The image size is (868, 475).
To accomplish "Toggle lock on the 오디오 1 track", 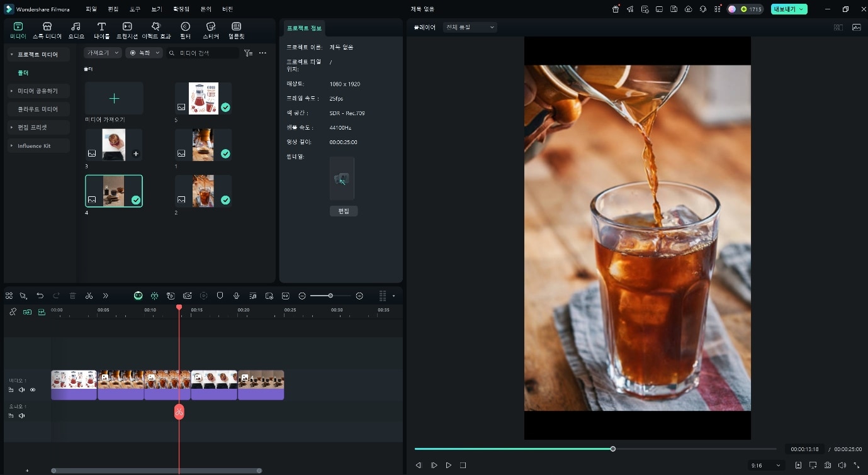I will (x=11, y=416).
